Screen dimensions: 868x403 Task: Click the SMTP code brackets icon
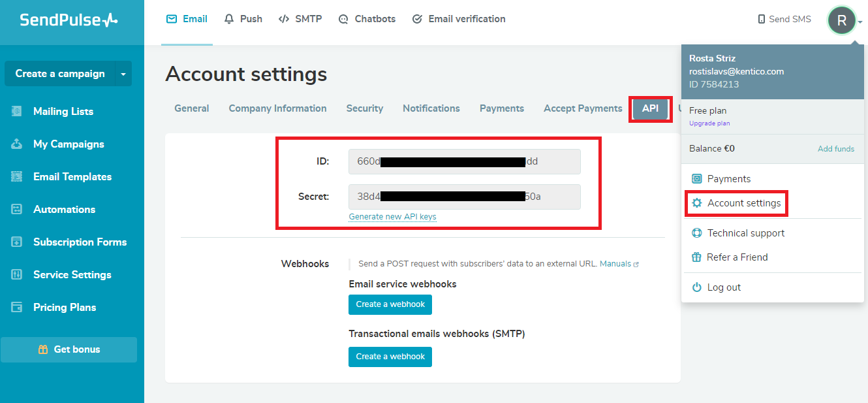(283, 19)
